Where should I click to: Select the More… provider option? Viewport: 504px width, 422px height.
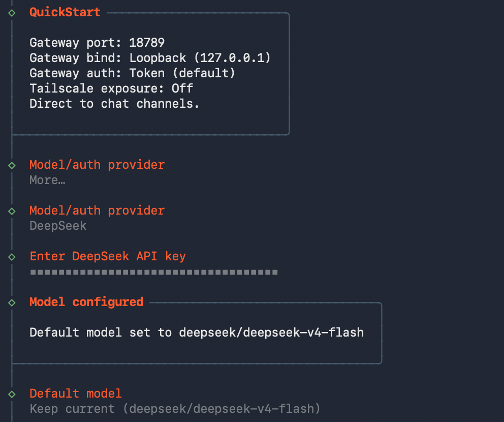click(47, 180)
